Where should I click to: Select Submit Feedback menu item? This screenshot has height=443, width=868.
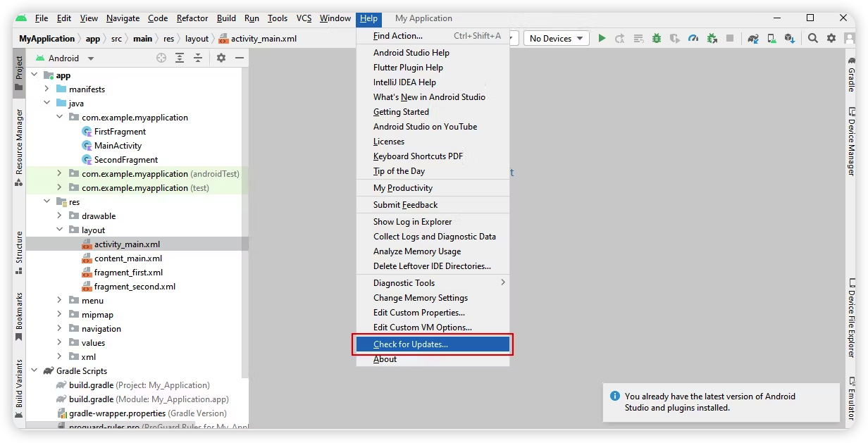(433, 205)
